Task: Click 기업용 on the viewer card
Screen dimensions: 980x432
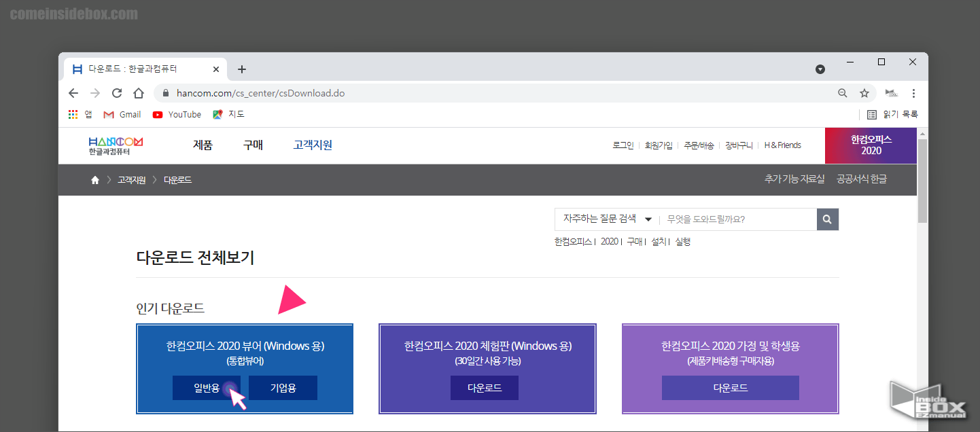Action: pos(283,388)
